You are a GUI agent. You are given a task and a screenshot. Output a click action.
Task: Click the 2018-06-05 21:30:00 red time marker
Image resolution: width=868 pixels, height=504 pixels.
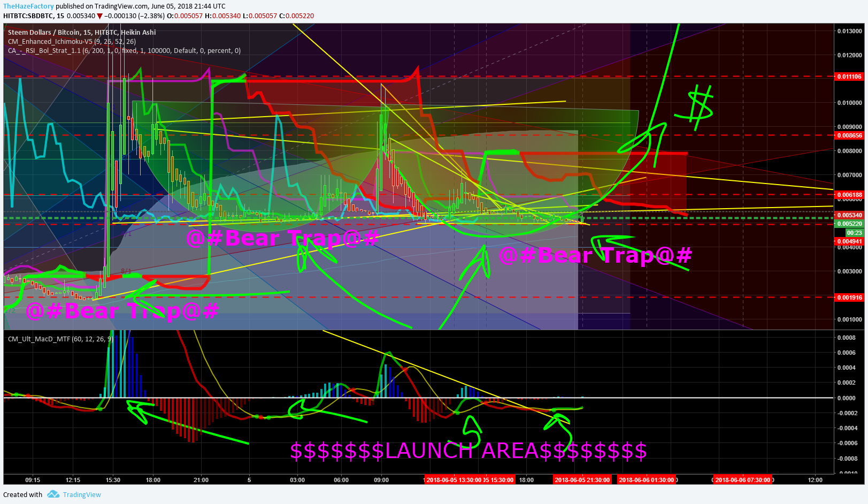[582, 480]
